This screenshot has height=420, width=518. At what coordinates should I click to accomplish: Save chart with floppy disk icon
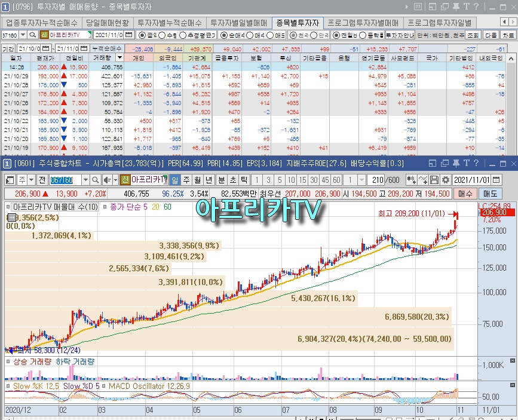(434, 180)
